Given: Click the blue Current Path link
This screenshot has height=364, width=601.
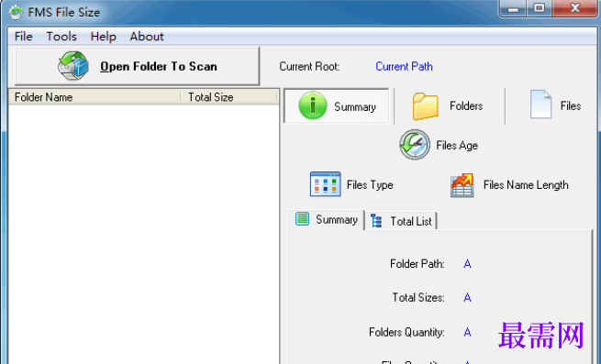Looking at the screenshot, I should (404, 67).
